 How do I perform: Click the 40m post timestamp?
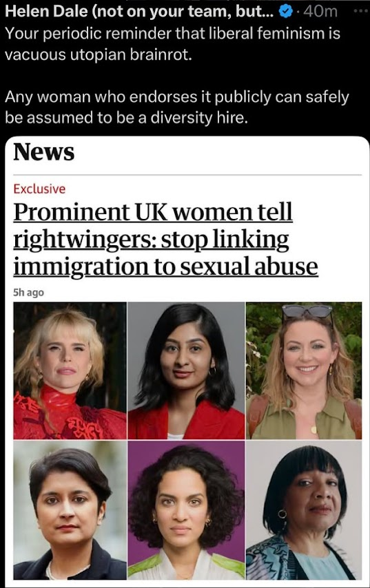coord(320,12)
